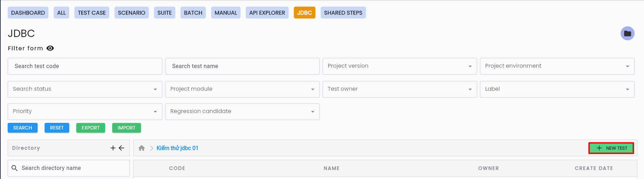The height and width of the screenshot is (179, 644).
Task: Switch to the ALL tab
Action: (x=61, y=13)
